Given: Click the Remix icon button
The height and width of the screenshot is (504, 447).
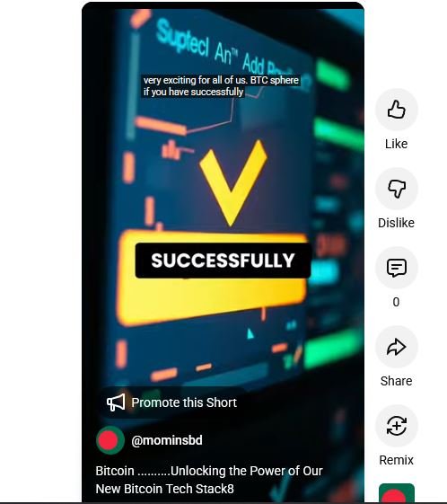Looking at the screenshot, I should click(396, 426).
